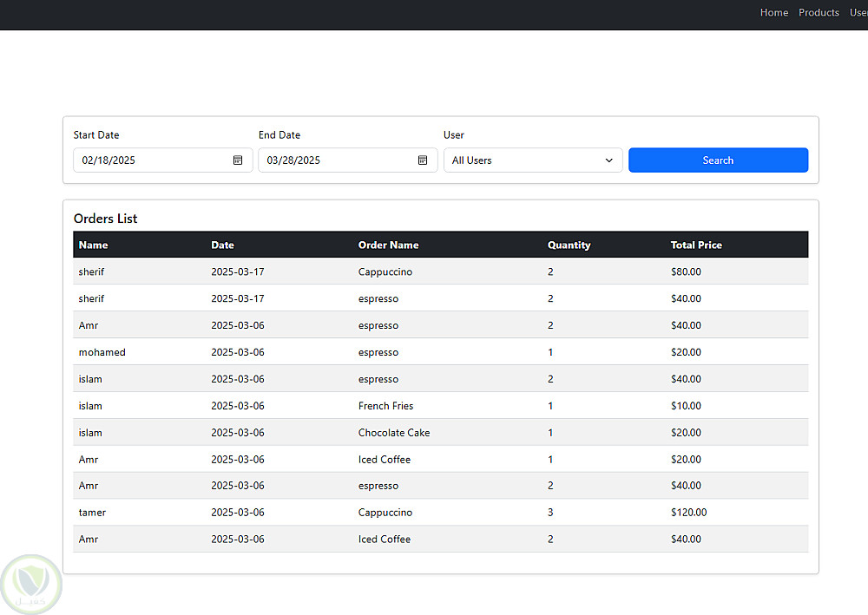Select the Chocolate Cake order row

coord(441,433)
